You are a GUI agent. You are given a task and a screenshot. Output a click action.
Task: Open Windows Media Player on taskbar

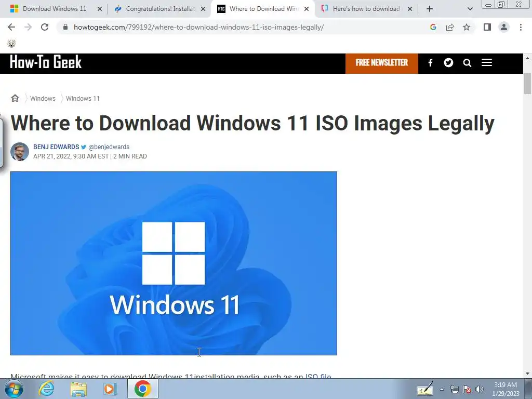pyautogui.click(x=110, y=389)
